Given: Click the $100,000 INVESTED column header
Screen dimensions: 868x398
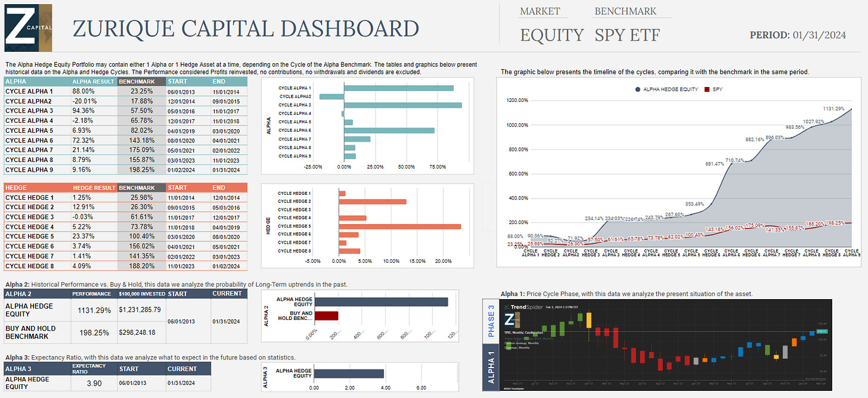Looking at the screenshot, I should coord(141,294).
